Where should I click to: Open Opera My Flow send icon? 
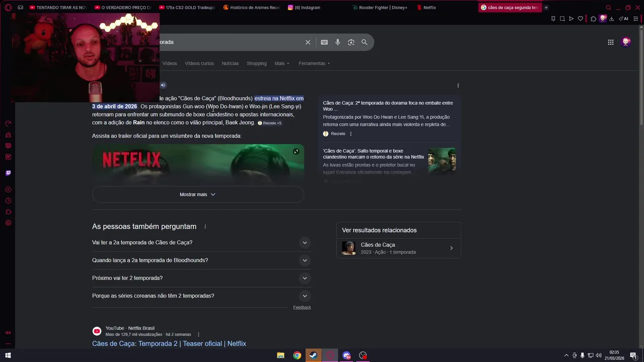coord(571,19)
